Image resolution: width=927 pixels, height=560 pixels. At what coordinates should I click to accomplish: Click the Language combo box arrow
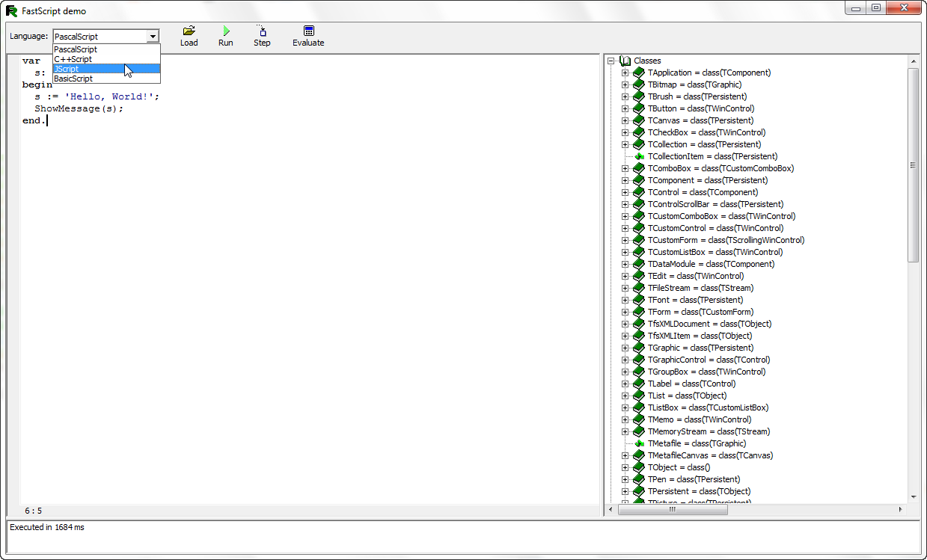click(x=153, y=37)
